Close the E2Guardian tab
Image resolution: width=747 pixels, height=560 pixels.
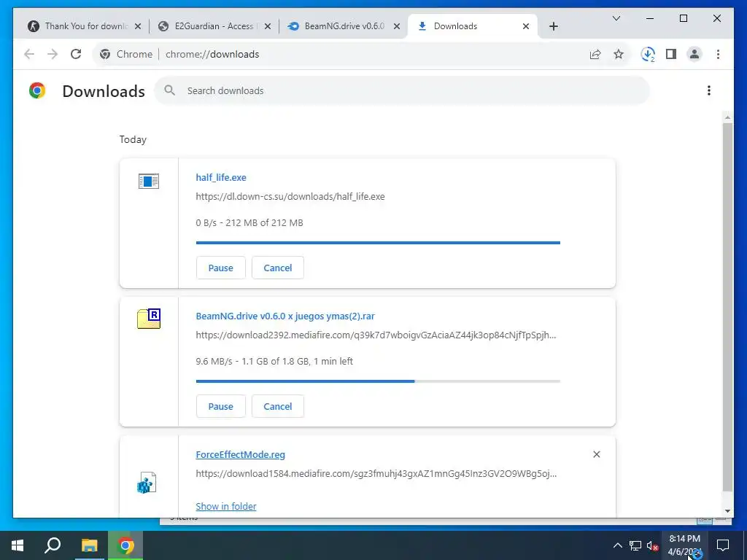click(268, 26)
